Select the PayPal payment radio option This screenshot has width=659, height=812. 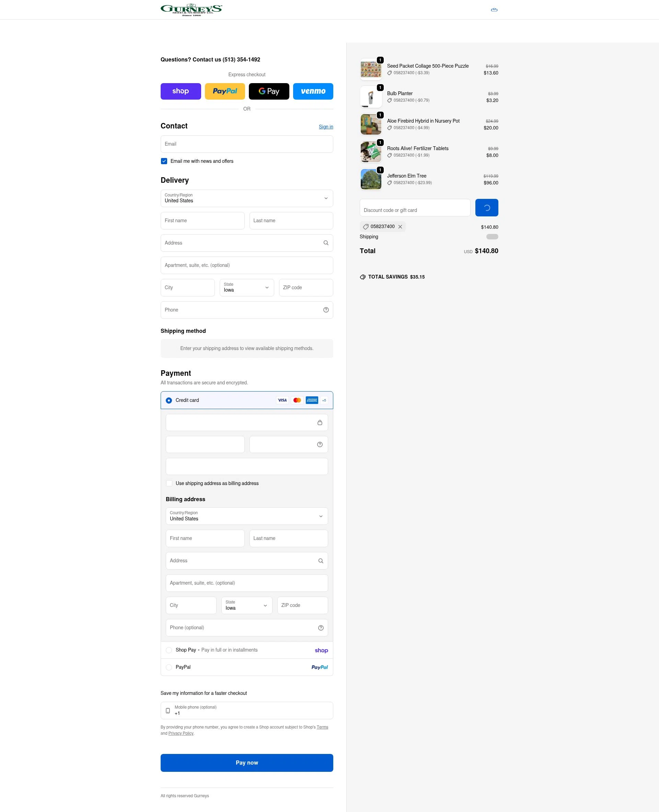[x=169, y=667]
